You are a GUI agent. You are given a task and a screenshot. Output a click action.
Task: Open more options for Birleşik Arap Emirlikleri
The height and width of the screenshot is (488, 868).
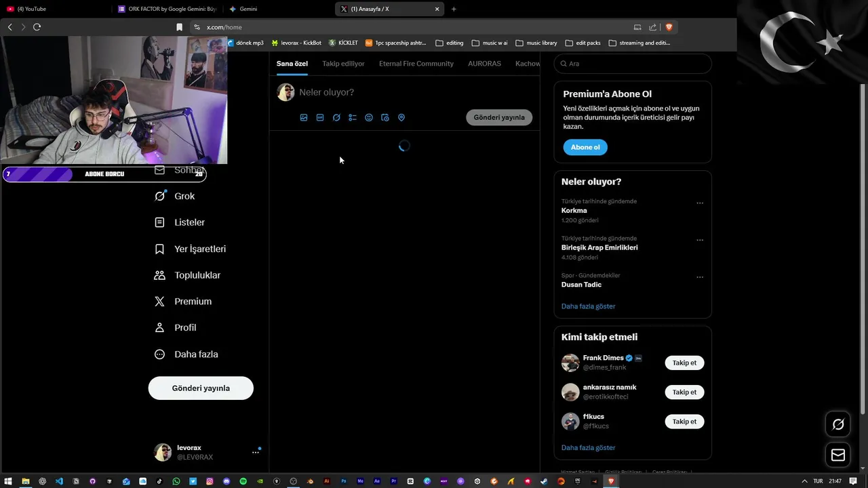pos(700,240)
